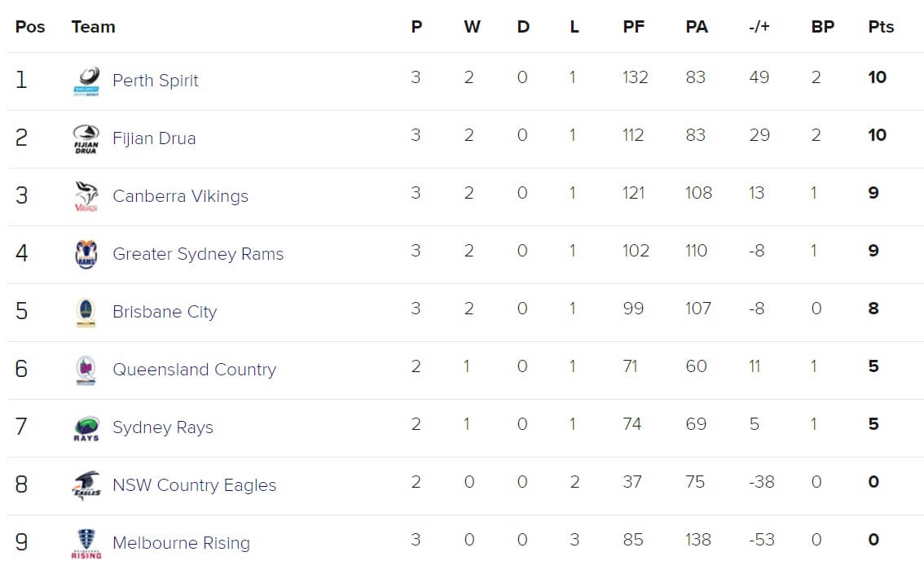Click the Melbourne Rising team logo
Image resolution: width=924 pixels, height=587 pixels.
pyautogui.click(x=86, y=543)
